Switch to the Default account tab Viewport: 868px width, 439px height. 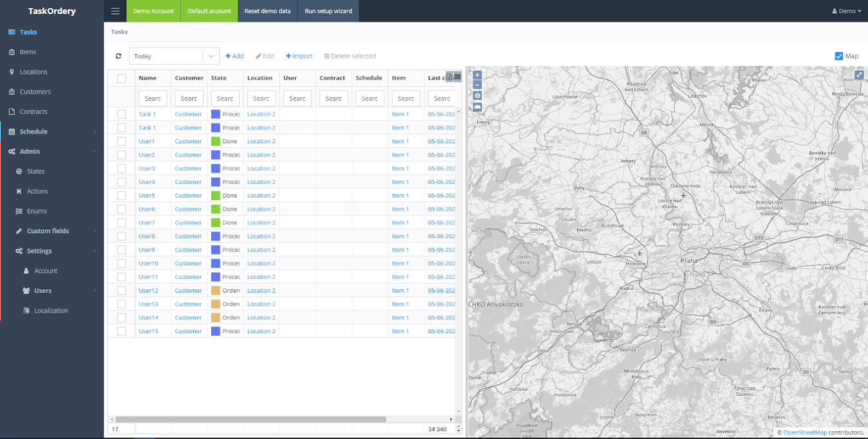pyautogui.click(x=209, y=11)
